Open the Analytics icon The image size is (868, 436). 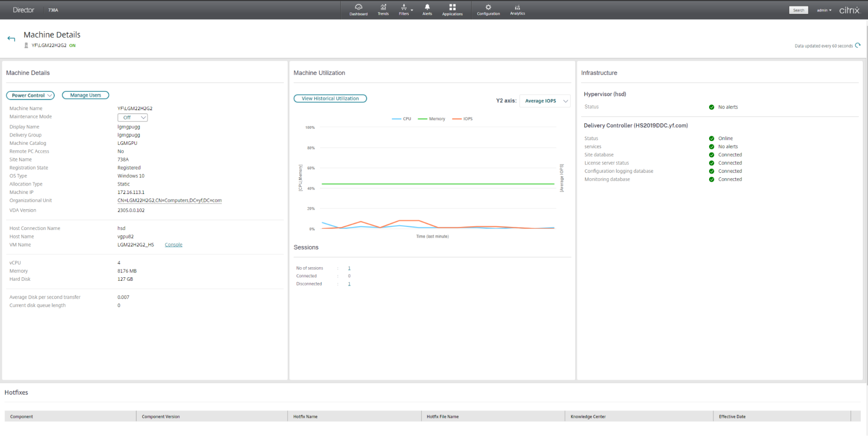(x=517, y=10)
